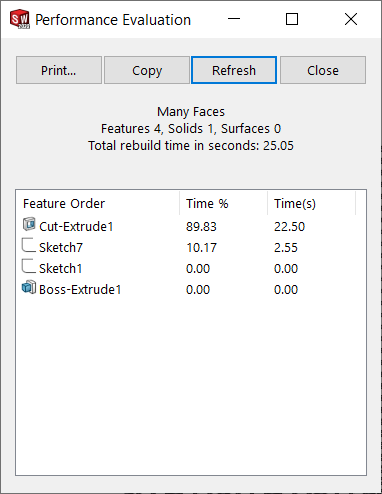Select the Sketch1 sketch icon

29,266
